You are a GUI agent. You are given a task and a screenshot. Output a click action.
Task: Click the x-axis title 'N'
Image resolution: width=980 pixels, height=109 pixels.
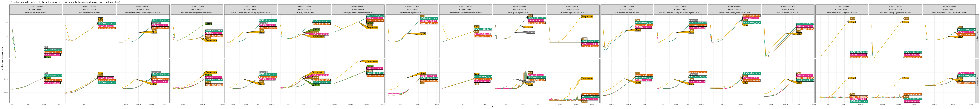point(492,107)
